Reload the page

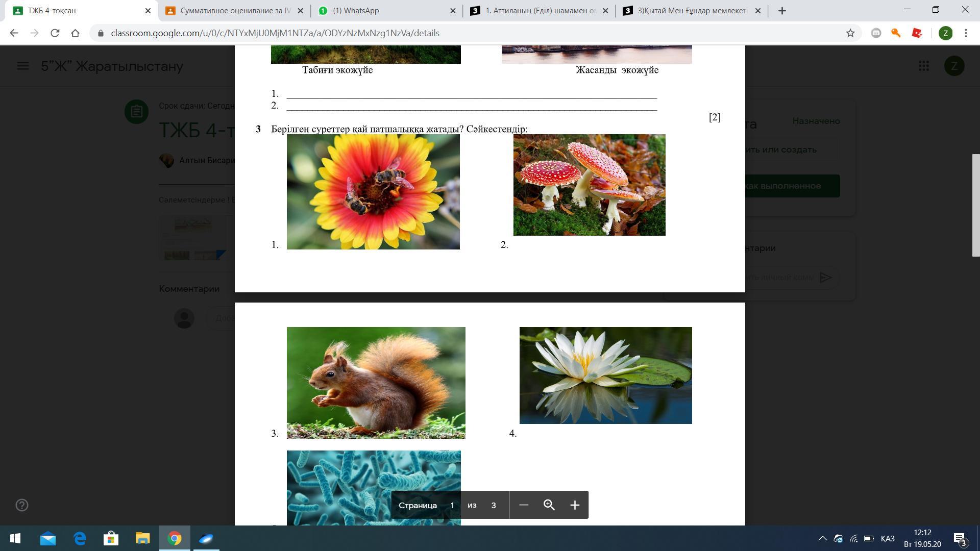55,33
